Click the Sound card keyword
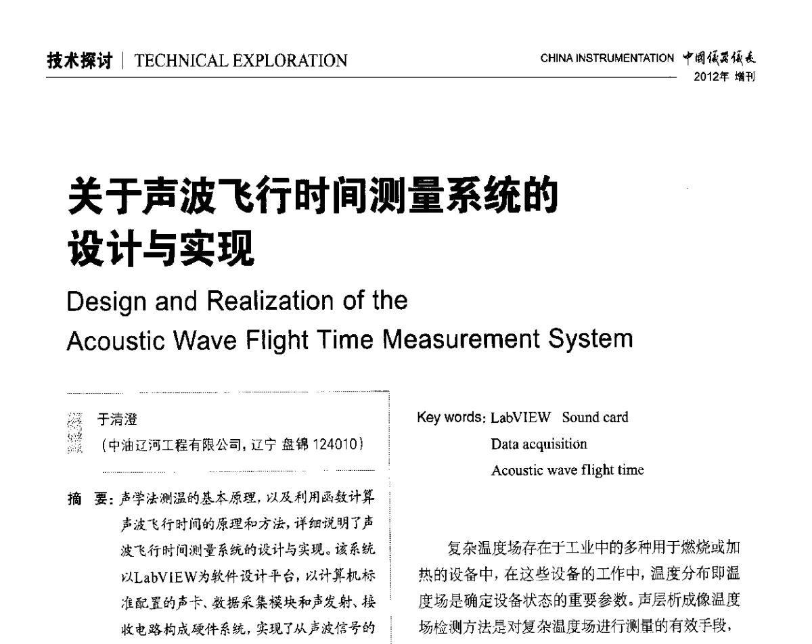The width and height of the screenshot is (812, 644). pyautogui.click(x=595, y=417)
